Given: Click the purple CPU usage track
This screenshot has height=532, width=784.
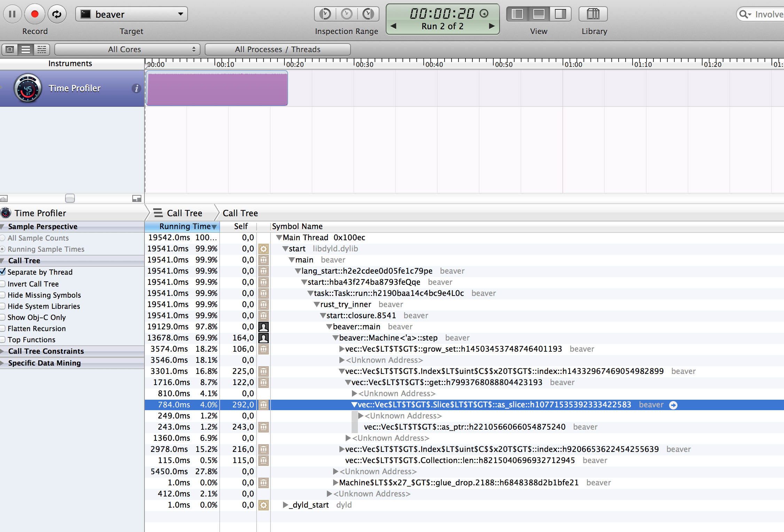Looking at the screenshot, I should 217,88.
